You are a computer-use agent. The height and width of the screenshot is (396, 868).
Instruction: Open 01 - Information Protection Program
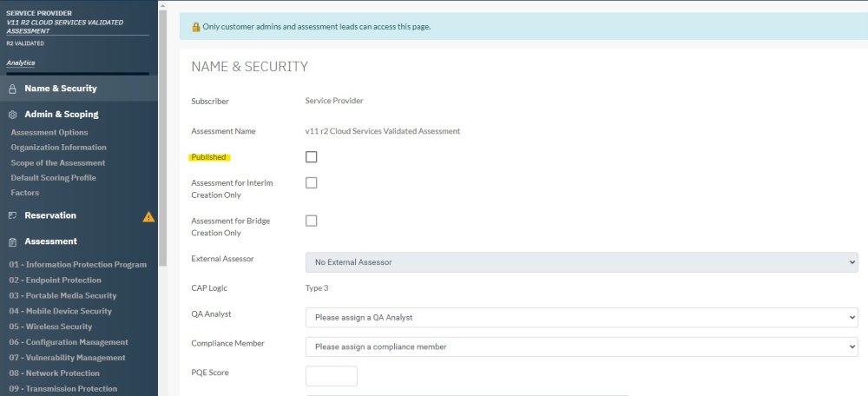click(78, 265)
